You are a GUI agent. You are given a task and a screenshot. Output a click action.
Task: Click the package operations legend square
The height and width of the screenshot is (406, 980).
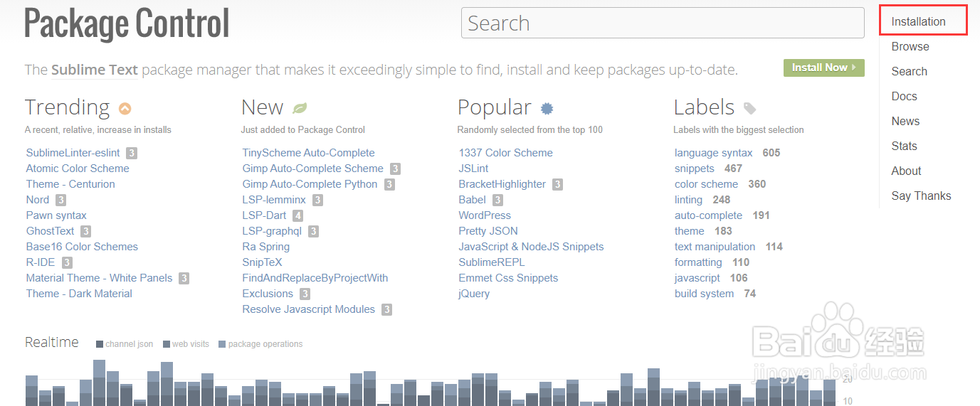tap(222, 344)
